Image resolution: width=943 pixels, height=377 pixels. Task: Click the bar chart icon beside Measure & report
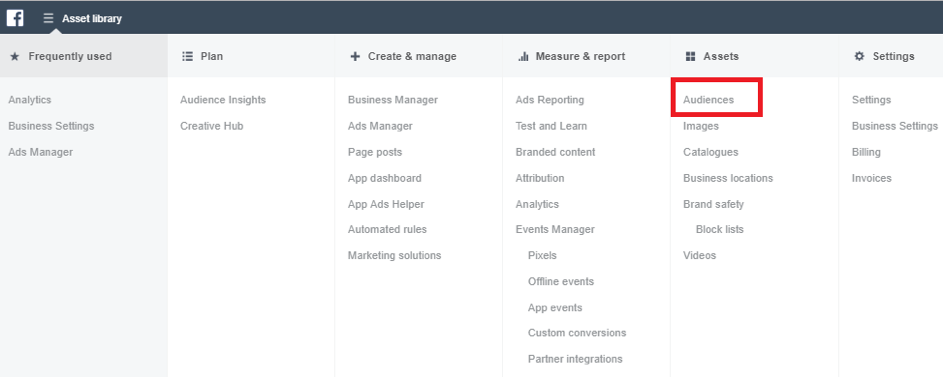523,57
